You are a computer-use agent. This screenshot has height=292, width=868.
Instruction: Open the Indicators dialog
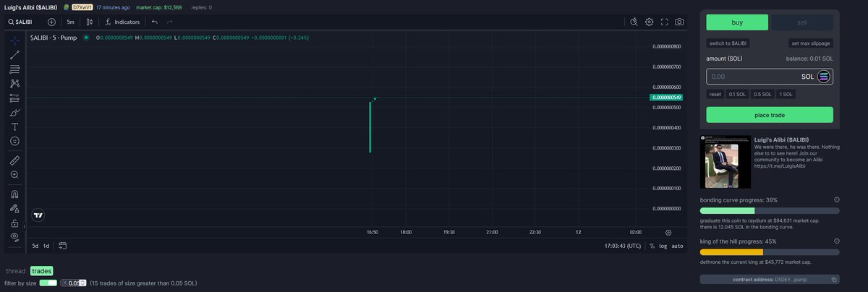point(122,22)
